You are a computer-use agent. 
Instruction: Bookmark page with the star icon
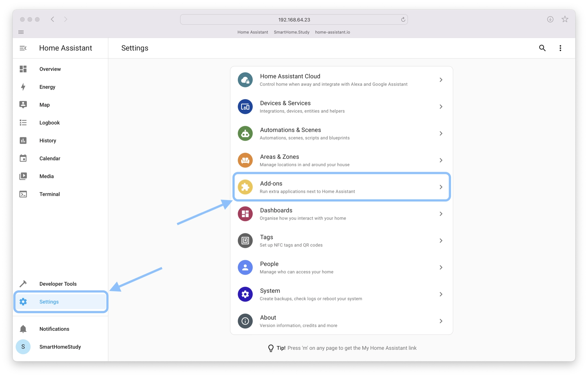click(565, 19)
